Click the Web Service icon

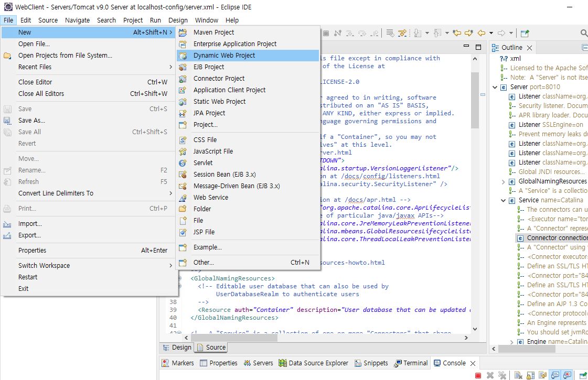(183, 198)
